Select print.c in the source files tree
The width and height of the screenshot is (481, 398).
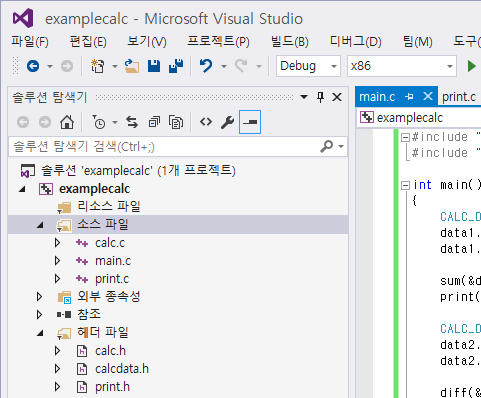(x=112, y=279)
